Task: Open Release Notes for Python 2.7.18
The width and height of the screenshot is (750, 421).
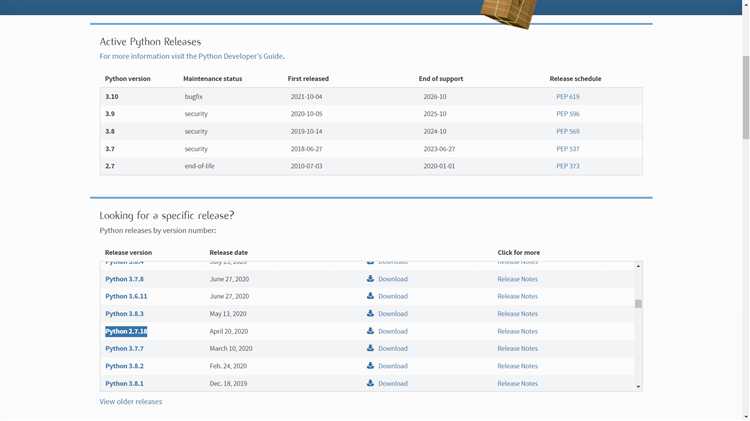Action: (518, 331)
